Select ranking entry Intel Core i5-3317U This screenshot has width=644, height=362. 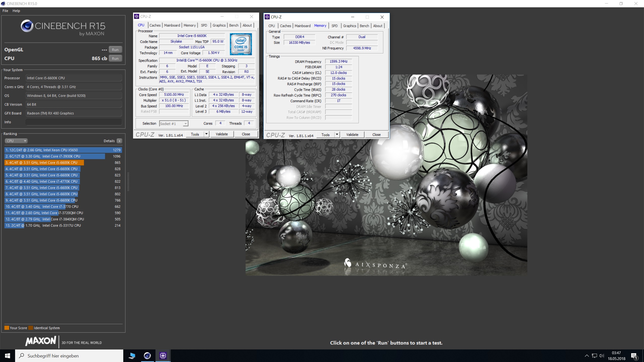point(63,225)
